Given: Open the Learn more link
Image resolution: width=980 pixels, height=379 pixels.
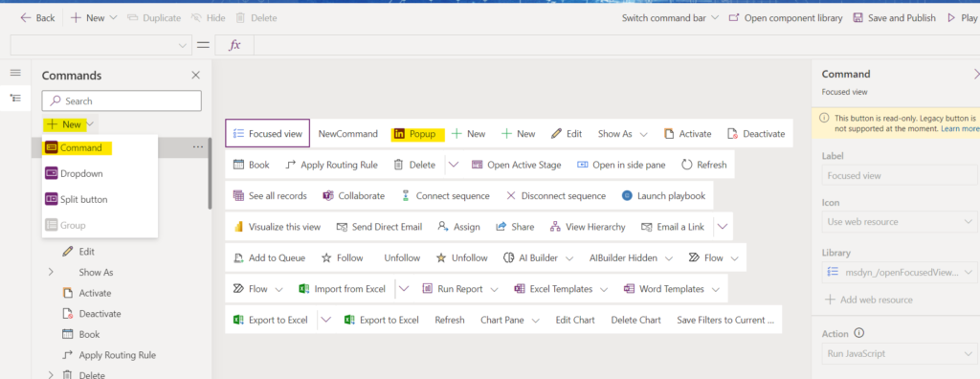Looking at the screenshot, I should (x=961, y=128).
